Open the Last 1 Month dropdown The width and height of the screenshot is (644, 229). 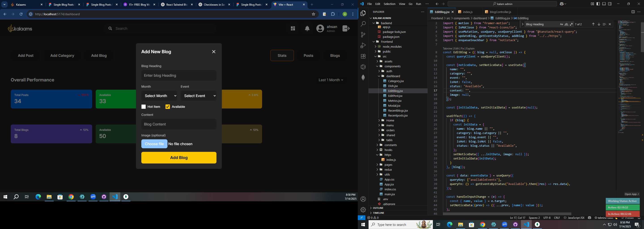click(x=331, y=80)
